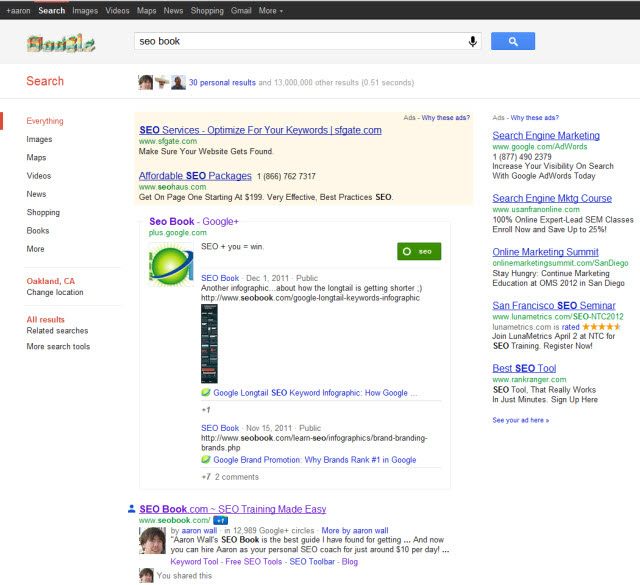640x585 pixels.
Task: Select Images in top navigation bar
Action: pos(85,11)
